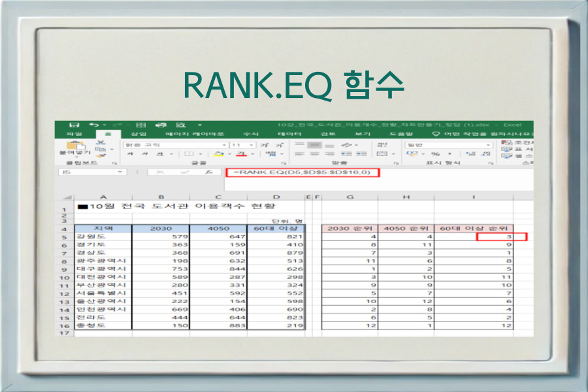Open the Customize Quick Access Toolbar dropdown
The image size is (588, 392).
click(x=199, y=125)
